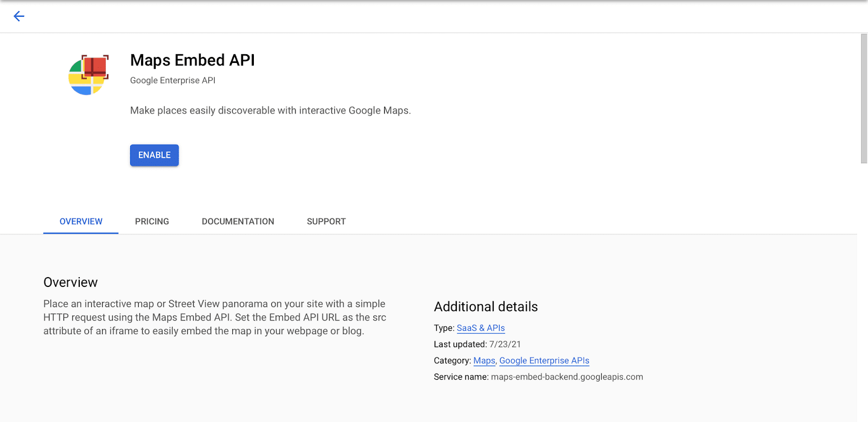Click the vertical scrollbar thumb
Viewport: 868px width, 422px height.
pyautogui.click(x=864, y=98)
